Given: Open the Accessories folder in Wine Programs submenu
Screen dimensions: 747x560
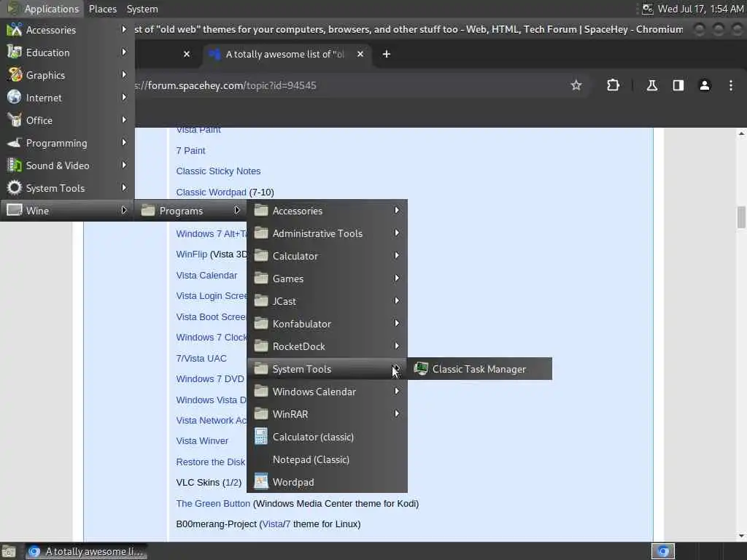Looking at the screenshot, I should 327,211.
